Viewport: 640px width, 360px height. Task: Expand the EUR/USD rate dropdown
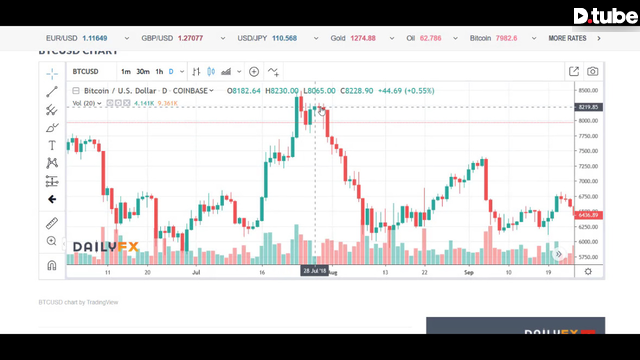pyautogui.click(x=127, y=38)
